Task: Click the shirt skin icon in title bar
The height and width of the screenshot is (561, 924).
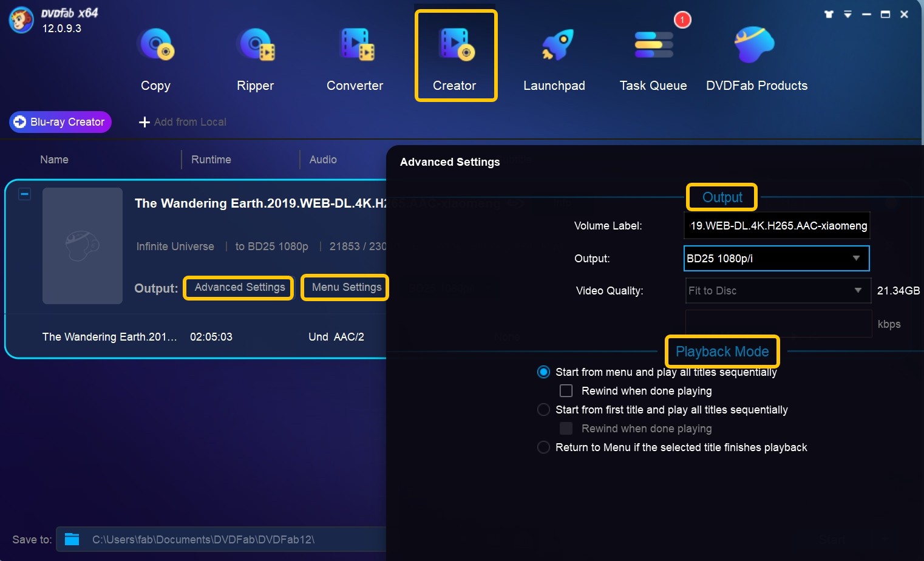Action: tap(829, 14)
